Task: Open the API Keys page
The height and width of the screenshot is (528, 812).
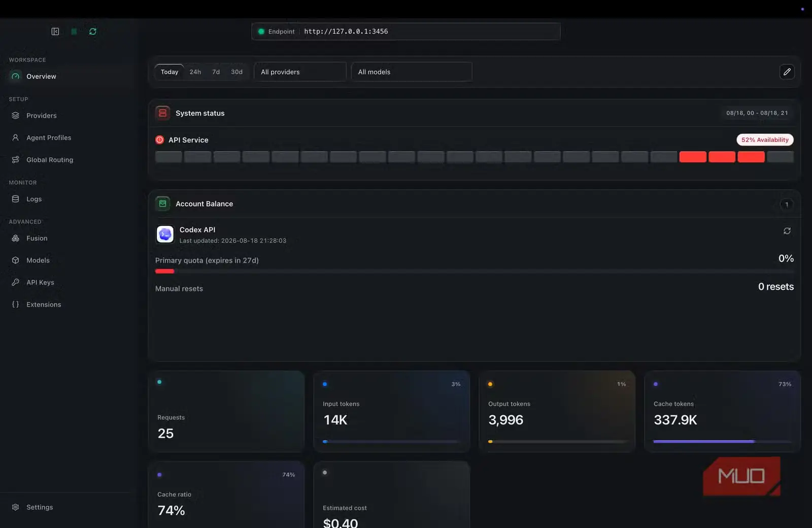Action: 69,282
